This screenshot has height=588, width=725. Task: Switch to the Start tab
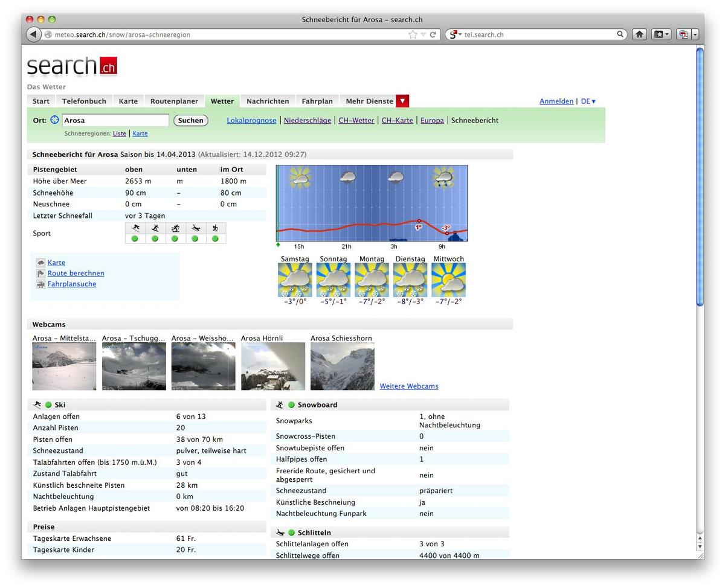tap(41, 101)
